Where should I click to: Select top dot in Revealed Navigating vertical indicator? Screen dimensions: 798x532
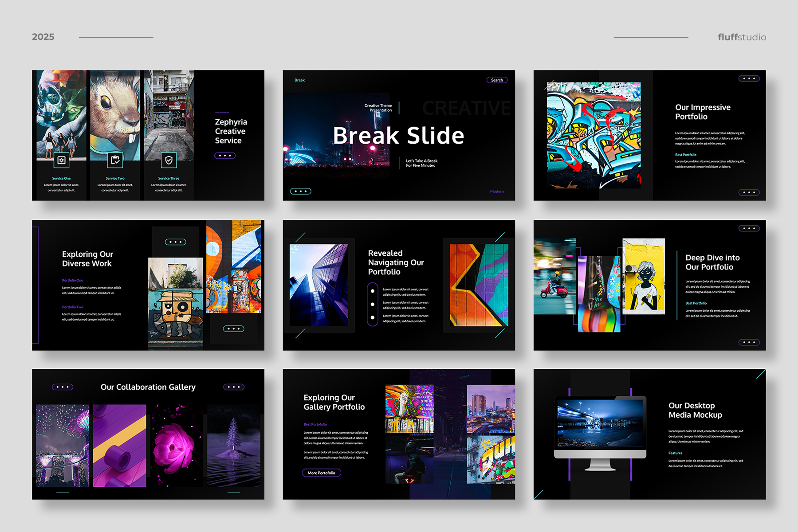click(373, 291)
